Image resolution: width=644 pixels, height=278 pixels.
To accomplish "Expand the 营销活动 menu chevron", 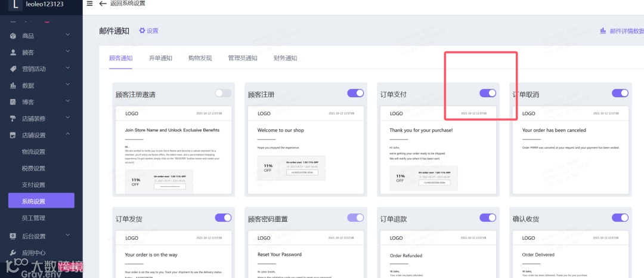I will (x=68, y=69).
